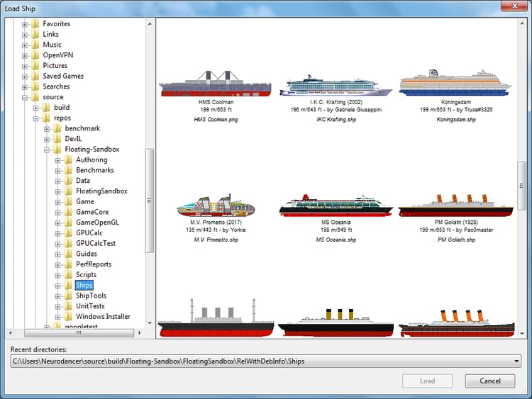Viewport: 532px width, 399px height.
Task: Click the source folder icon
Action: coord(35,97)
